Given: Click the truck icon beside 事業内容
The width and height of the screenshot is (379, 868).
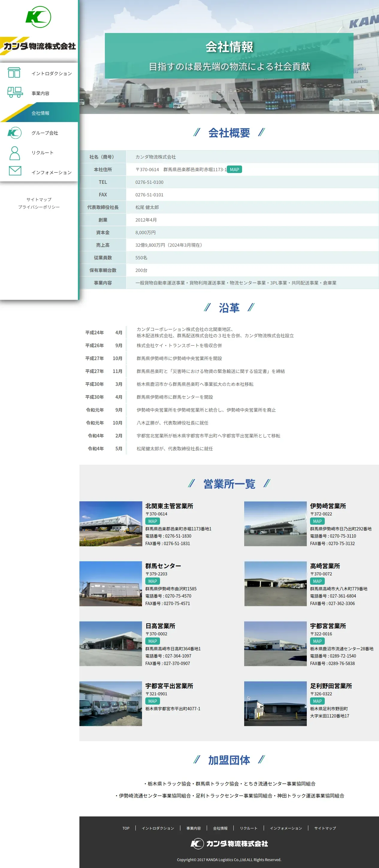Looking at the screenshot, I should pyautogui.click(x=15, y=92).
